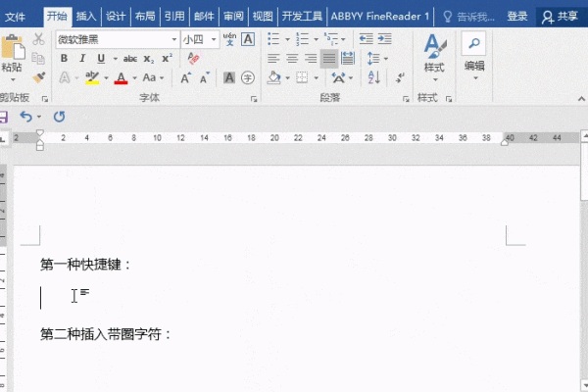
Task: Click the shading paint bucket icon
Action: [273, 77]
